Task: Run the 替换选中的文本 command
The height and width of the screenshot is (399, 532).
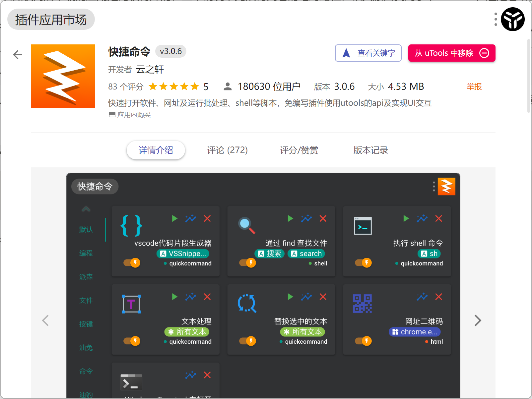Action: 291,297
